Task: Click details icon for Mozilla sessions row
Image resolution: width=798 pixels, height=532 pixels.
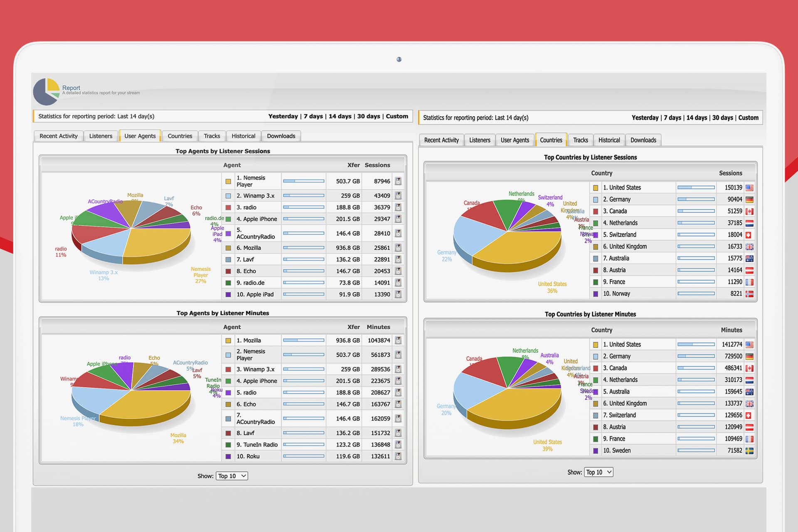Action: (x=398, y=248)
